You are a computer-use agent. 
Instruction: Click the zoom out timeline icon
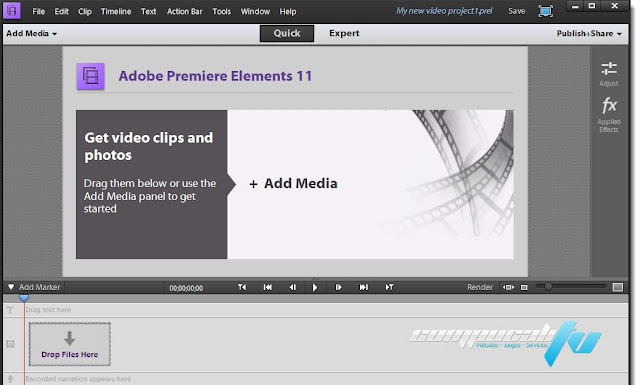[524, 287]
